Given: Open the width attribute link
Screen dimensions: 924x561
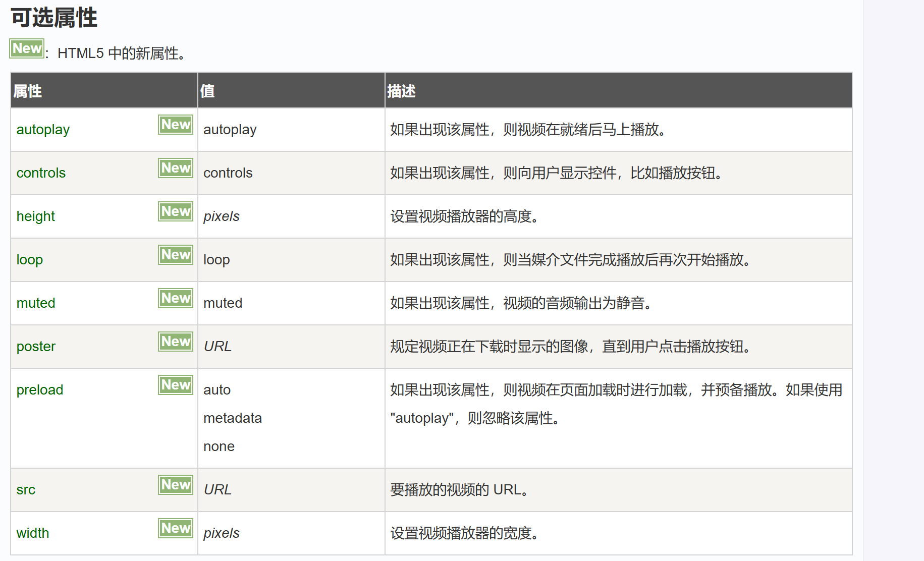Looking at the screenshot, I should pyautogui.click(x=33, y=533).
